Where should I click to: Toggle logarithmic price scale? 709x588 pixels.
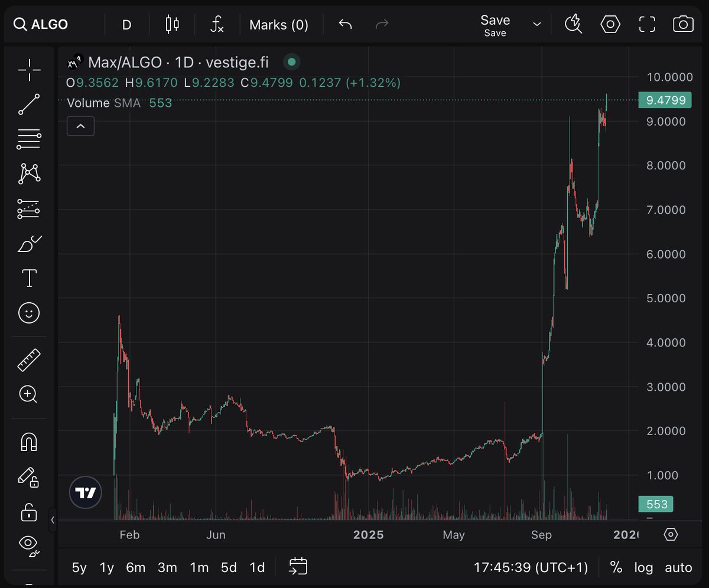tap(643, 567)
